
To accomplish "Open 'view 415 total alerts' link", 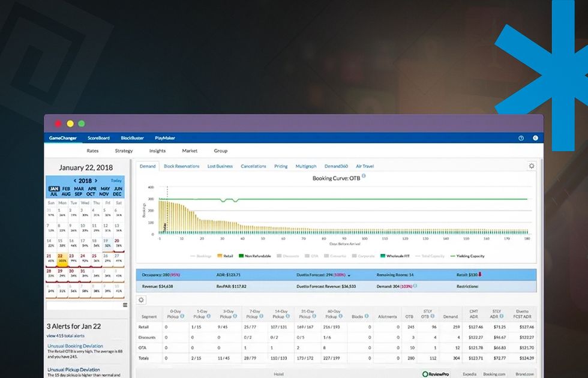I will [x=65, y=336].
